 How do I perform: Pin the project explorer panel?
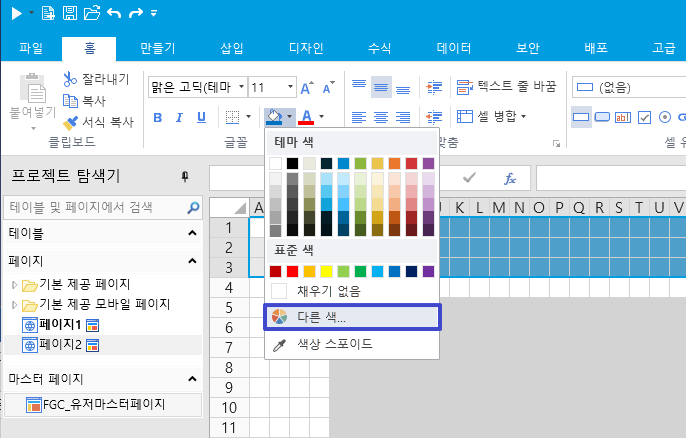[184, 177]
